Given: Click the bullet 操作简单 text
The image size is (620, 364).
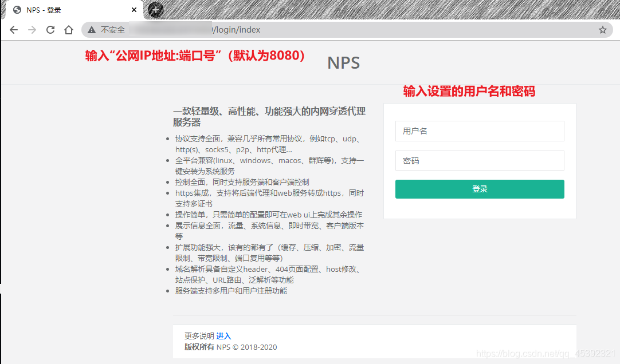Looking at the screenshot, I should (x=269, y=215).
